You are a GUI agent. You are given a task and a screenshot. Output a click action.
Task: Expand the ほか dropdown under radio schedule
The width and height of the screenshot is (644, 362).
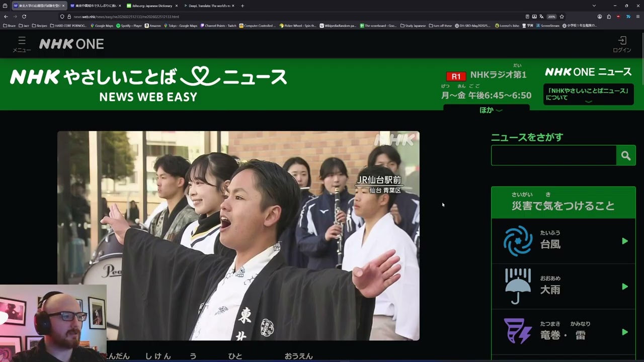(486, 110)
